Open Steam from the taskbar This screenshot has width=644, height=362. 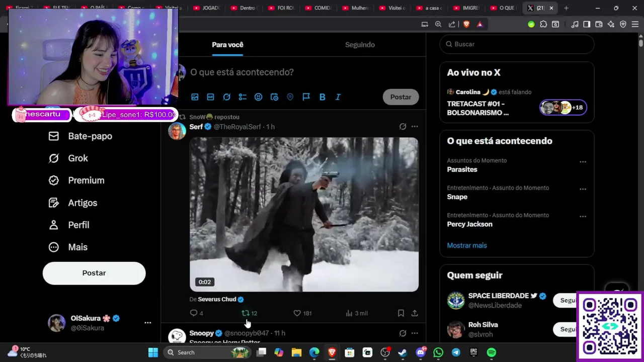pos(403,352)
